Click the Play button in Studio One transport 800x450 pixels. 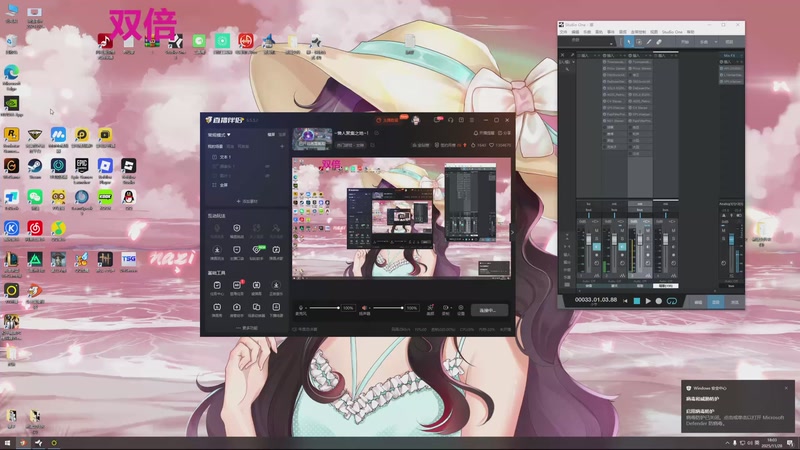pos(648,301)
